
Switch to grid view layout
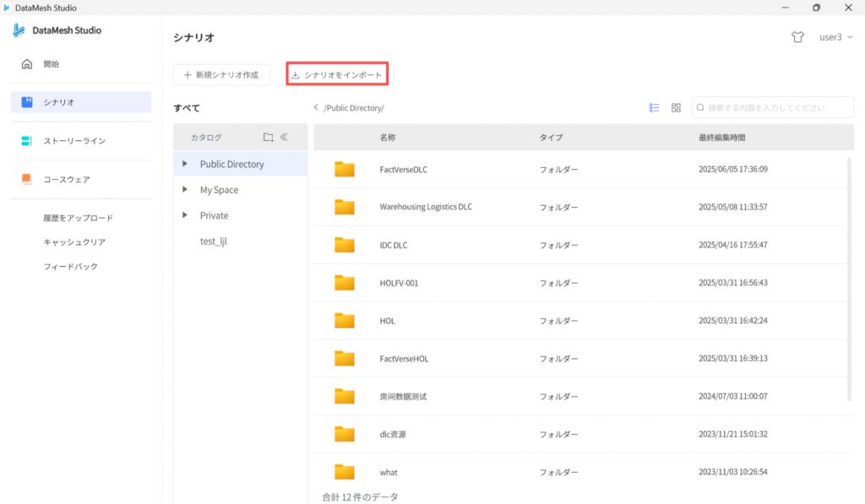pos(676,108)
